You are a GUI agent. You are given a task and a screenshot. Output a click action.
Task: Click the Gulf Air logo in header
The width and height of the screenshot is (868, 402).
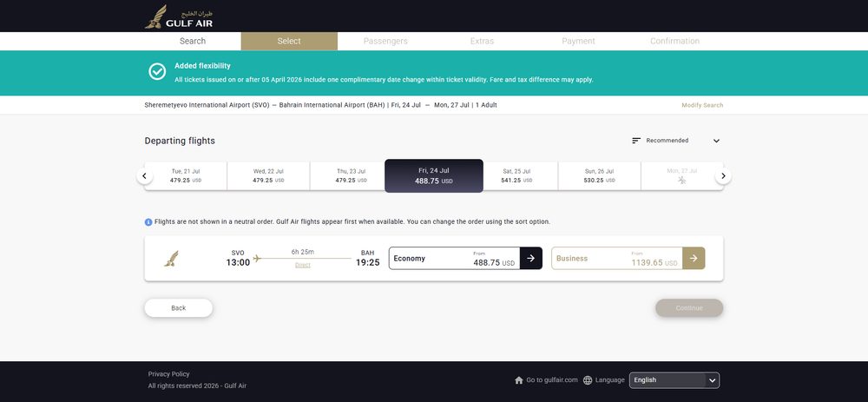(179, 16)
